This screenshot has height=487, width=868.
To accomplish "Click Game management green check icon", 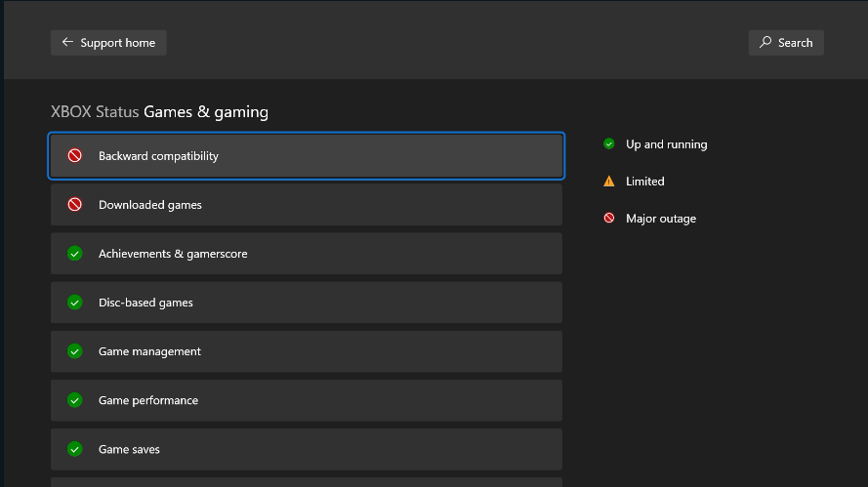I will [75, 351].
